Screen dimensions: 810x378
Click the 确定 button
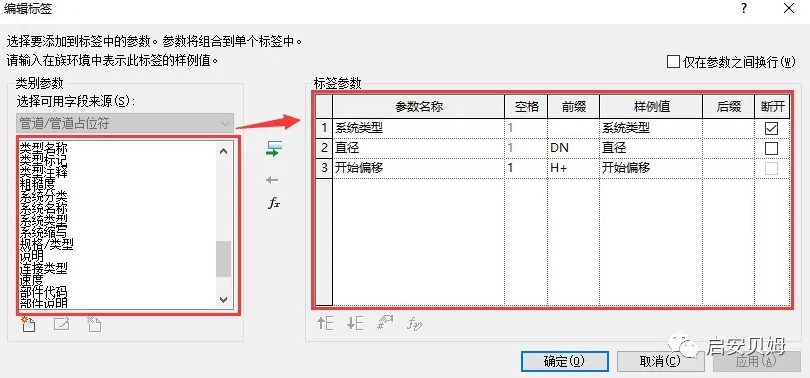pyautogui.click(x=564, y=361)
